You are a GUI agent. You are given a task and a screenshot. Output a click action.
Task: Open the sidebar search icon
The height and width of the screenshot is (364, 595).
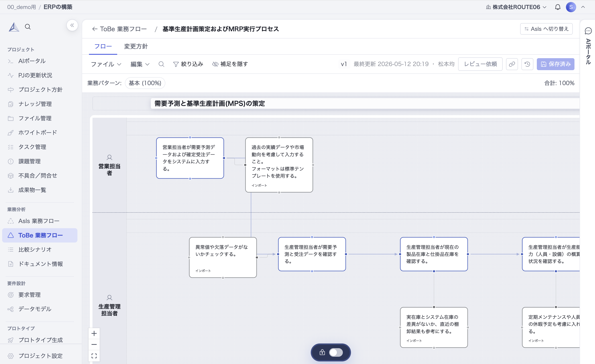28,27
